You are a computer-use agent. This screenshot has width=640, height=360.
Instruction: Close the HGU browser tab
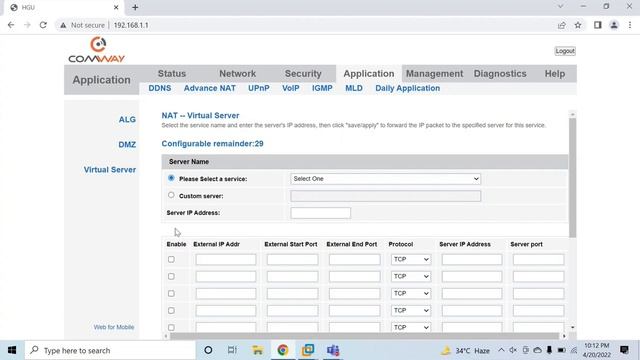point(116,7)
